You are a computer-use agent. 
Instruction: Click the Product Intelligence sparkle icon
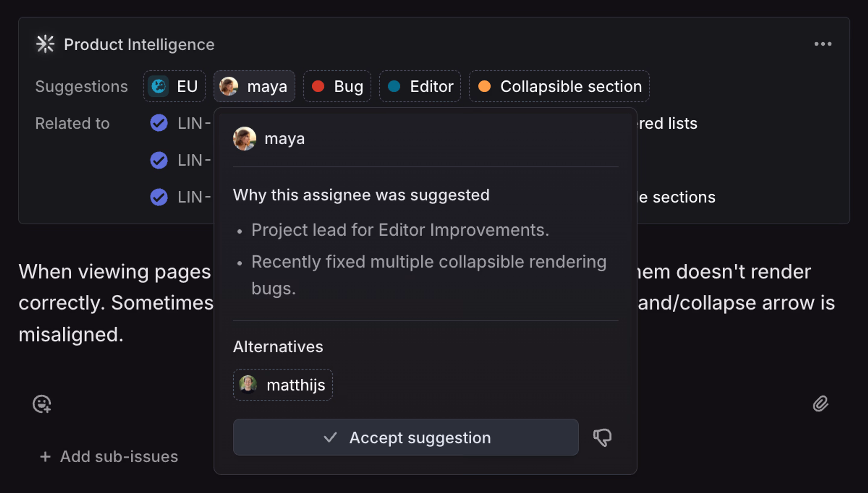pyautogui.click(x=45, y=44)
